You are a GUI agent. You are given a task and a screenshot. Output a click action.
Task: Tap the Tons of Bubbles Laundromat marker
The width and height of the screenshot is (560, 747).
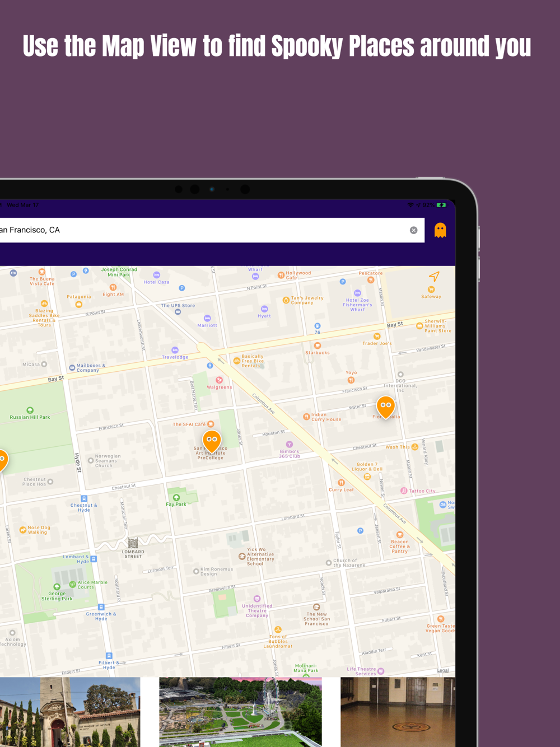278,629
